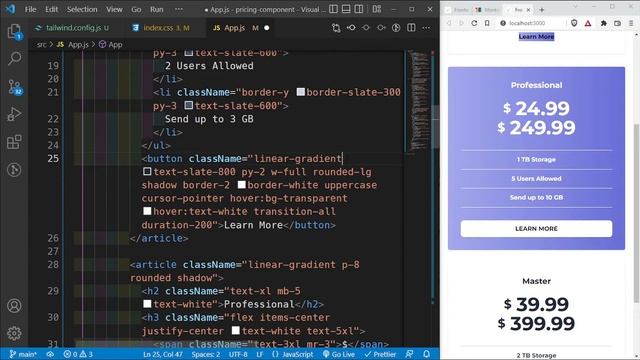The image size is (640, 360).
Task: Open the Edit menu
Action: [x=51, y=9]
